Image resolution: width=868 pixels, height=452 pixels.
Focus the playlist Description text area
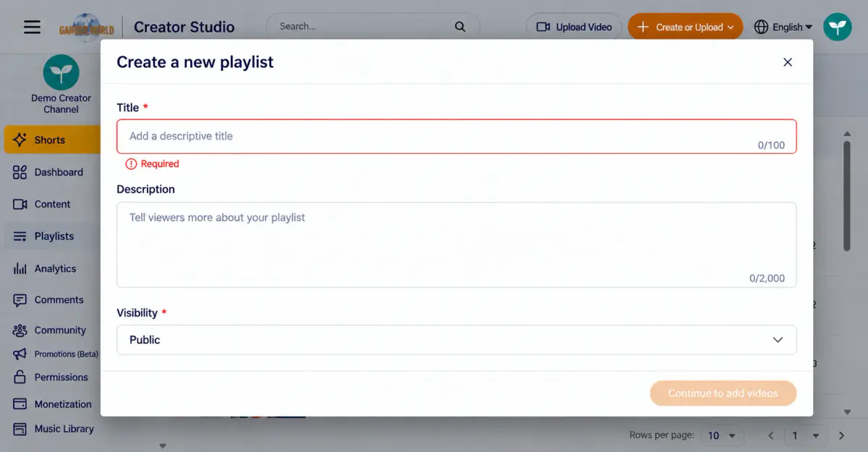pyautogui.click(x=456, y=244)
